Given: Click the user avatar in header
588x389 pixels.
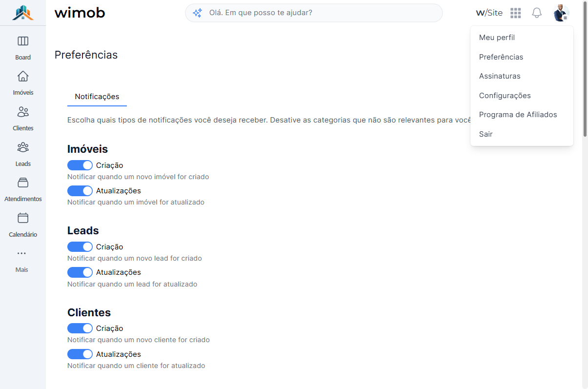Looking at the screenshot, I should pos(561,13).
